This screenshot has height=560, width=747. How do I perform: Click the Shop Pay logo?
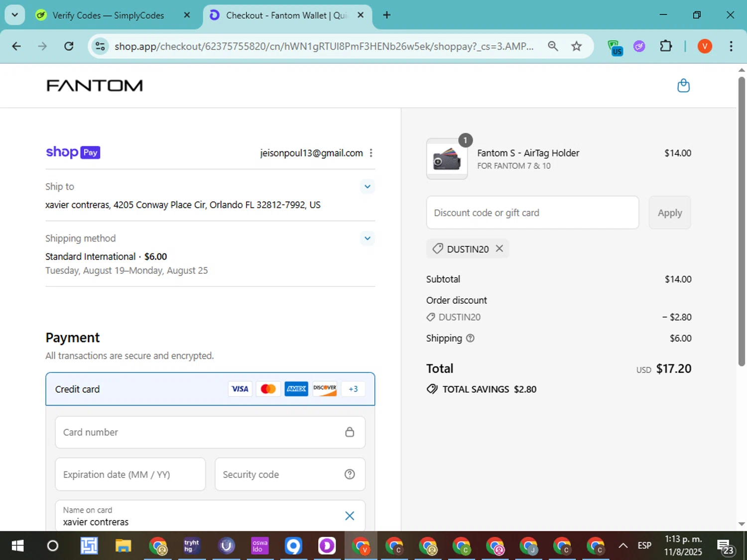point(73,152)
